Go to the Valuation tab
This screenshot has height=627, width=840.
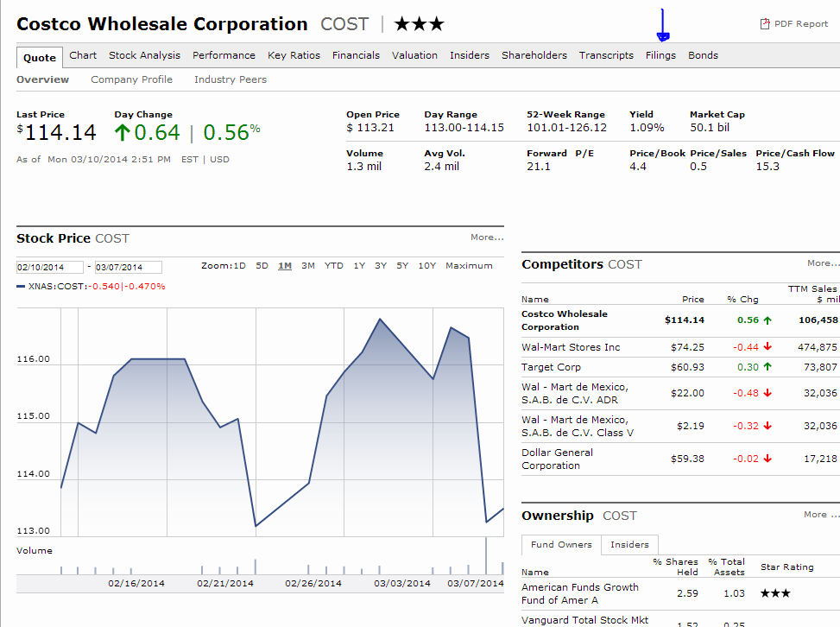[414, 55]
